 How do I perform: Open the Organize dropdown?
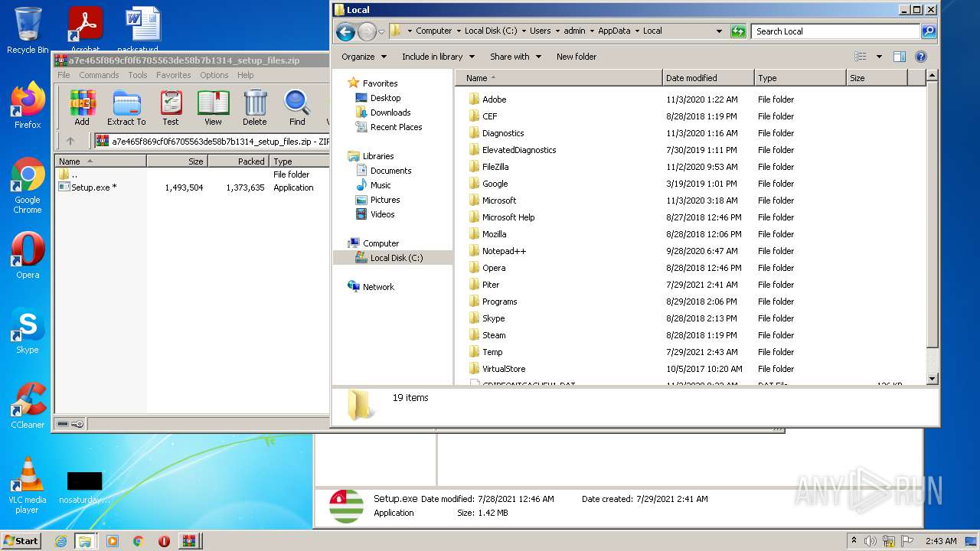(x=363, y=57)
